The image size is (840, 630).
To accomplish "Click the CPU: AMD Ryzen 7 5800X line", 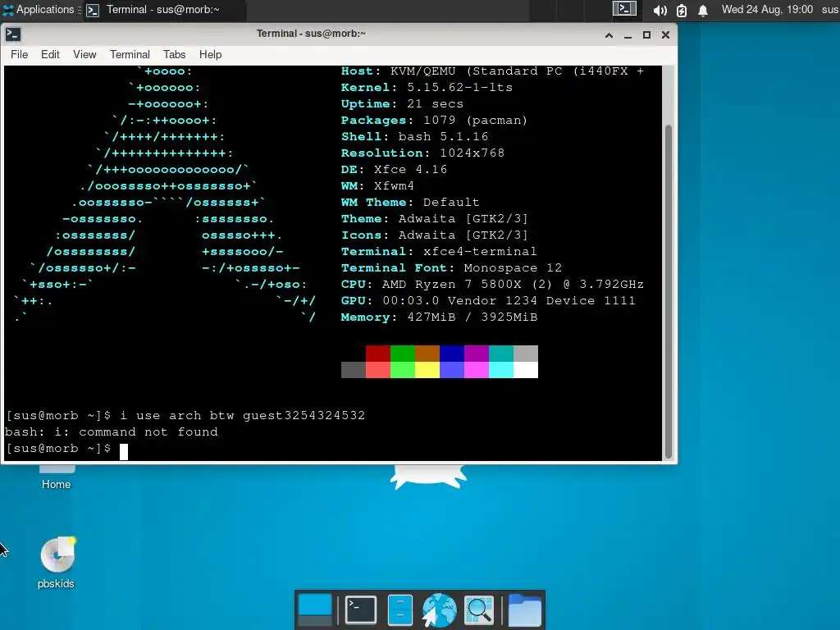I will 492,285.
